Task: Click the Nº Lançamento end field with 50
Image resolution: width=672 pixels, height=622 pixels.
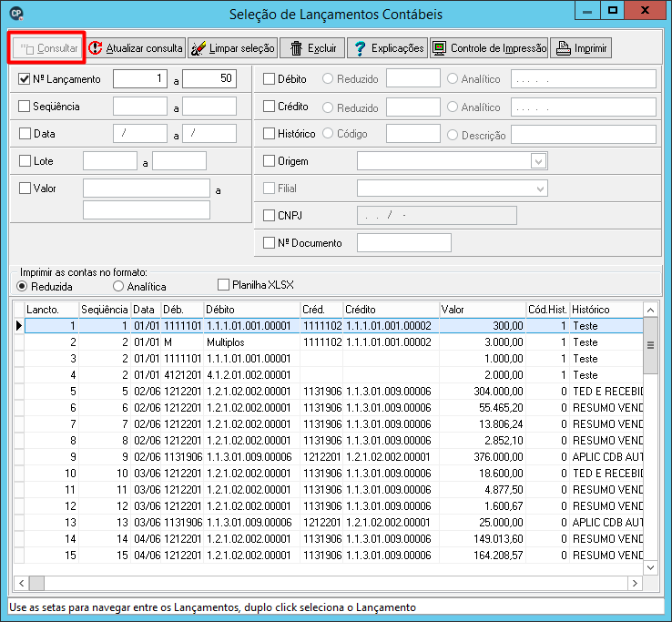Action: 209,79
